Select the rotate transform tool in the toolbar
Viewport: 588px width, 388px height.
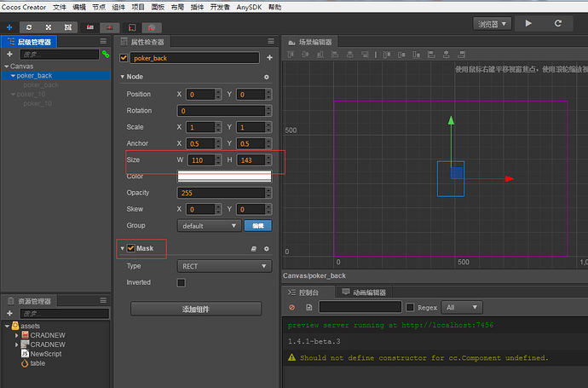pyautogui.click(x=29, y=27)
